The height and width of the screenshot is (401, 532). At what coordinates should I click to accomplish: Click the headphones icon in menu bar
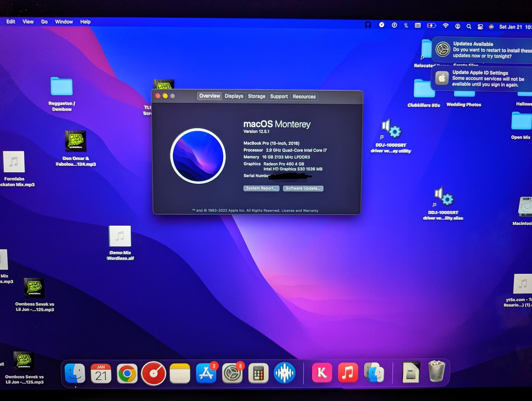click(x=368, y=25)
